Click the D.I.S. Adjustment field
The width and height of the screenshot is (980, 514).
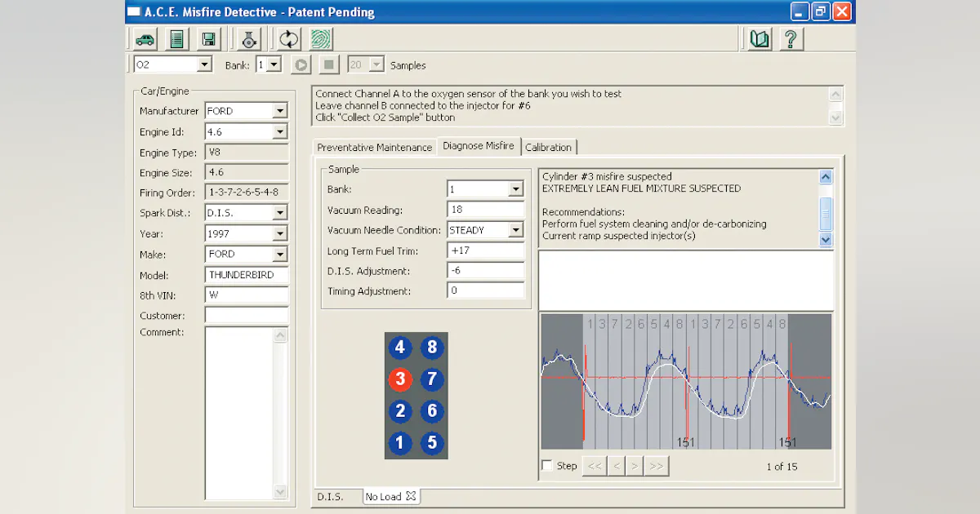485,271
